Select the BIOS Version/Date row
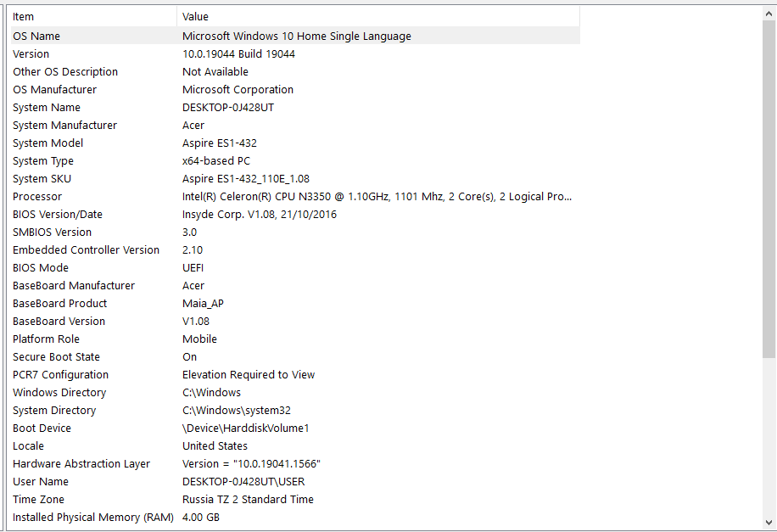The image size is (777, 532). coord(295,215)
